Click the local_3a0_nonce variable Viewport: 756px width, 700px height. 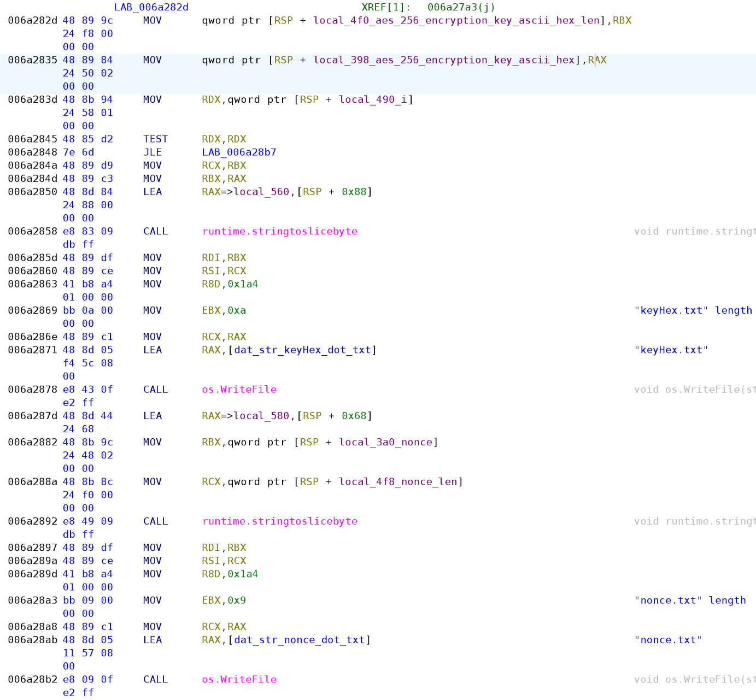(x=386, y=442)
